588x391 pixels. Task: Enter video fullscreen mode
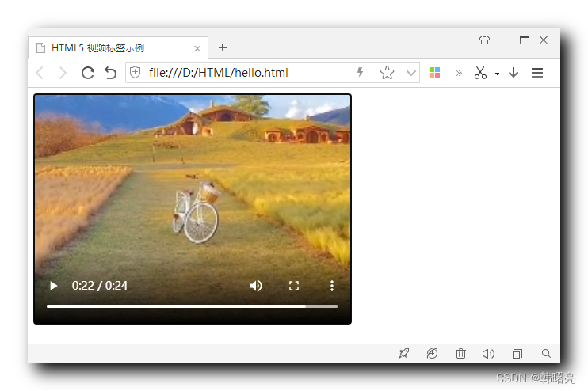(294, 286)
